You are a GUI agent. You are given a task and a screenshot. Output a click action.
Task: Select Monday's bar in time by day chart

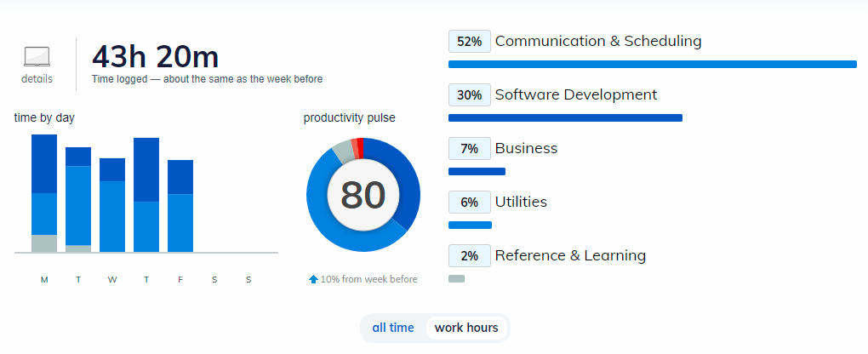pos(44,193)
